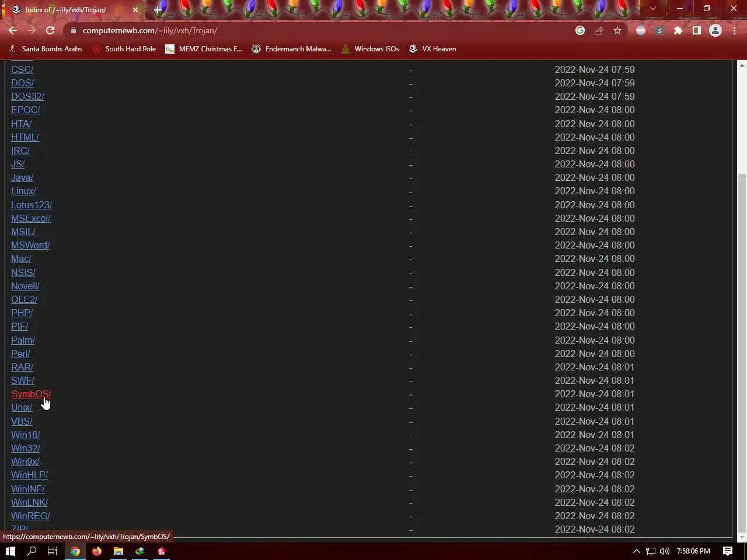Open the Windows notification center
Screen dimensions: 747x560
(x=728, y=551)
